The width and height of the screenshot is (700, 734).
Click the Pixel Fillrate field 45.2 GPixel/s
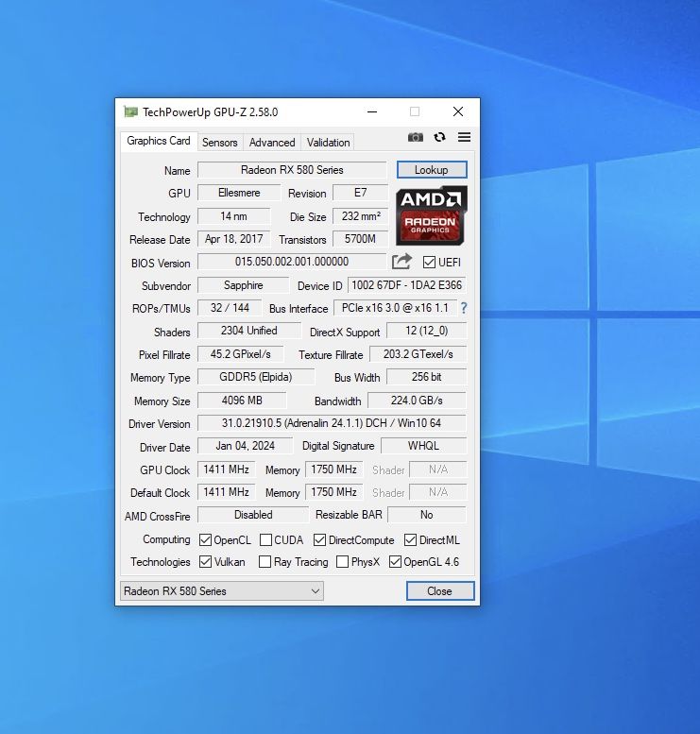[x=241, y=354]
